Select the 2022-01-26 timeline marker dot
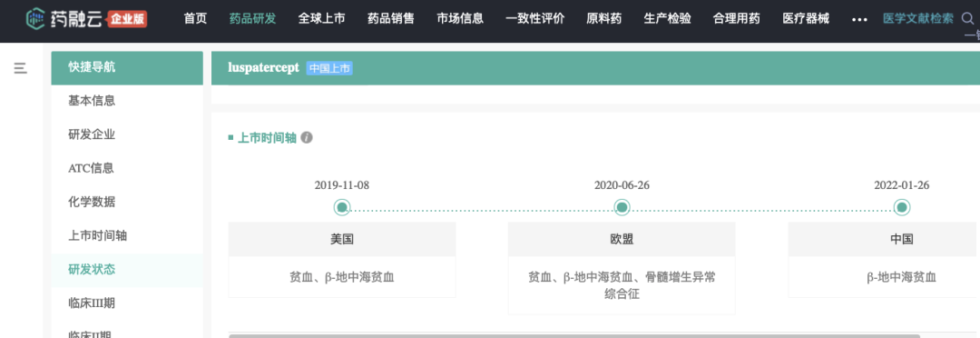Screen dimensions: 980x338 (x=901, y=207)
